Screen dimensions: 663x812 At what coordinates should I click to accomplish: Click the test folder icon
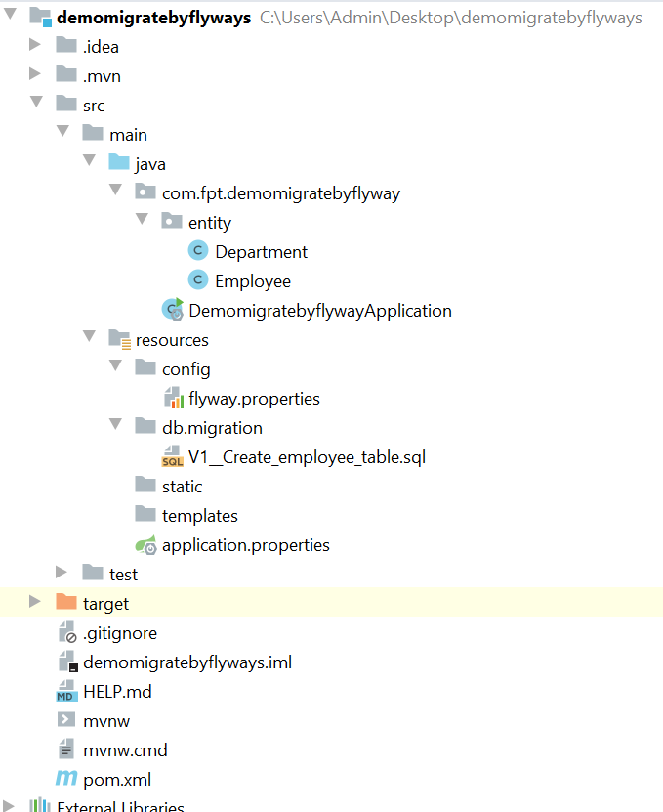click(x=93, y=573)
